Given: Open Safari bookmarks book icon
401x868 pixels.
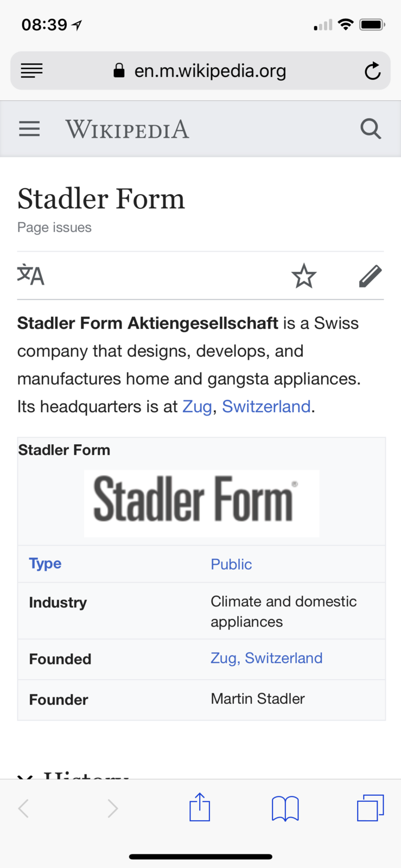Looking at the screenshot, I should 285,808.
